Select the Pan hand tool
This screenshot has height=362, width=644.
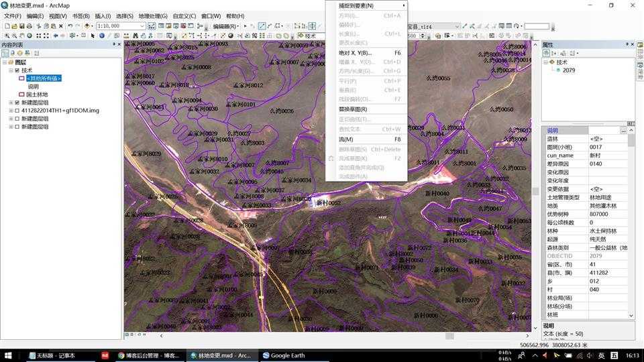click(x=21, y=36)
